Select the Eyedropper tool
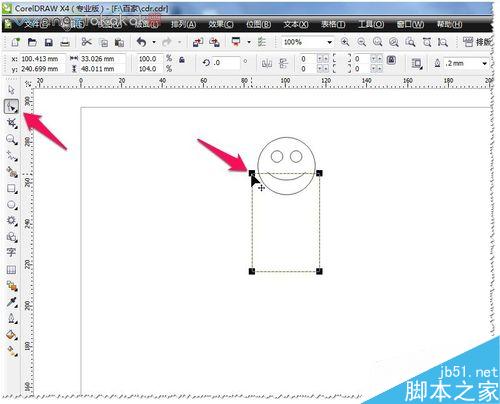 (x=12, y=302)
